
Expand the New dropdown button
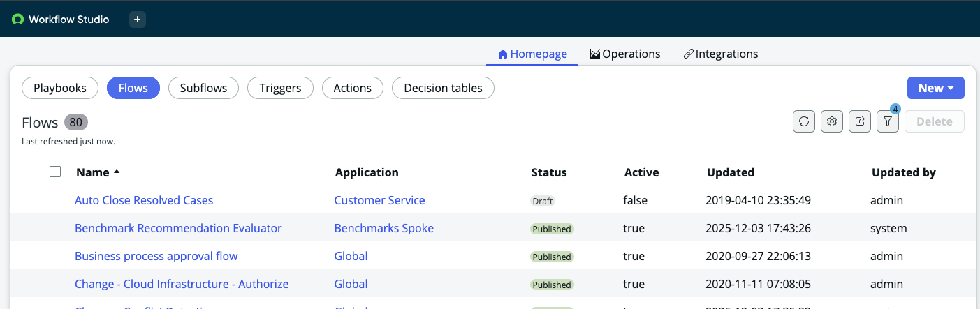coord(935,88)
